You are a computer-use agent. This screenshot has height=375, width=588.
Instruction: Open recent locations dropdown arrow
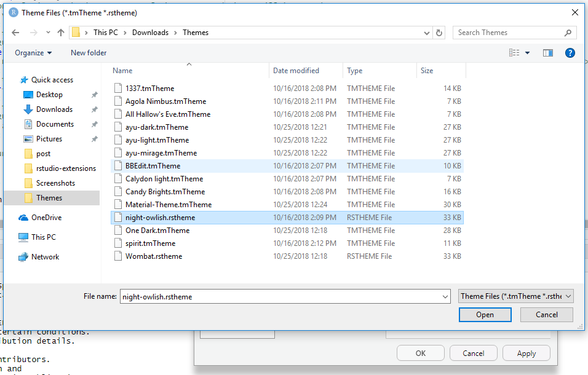(48, 33)
